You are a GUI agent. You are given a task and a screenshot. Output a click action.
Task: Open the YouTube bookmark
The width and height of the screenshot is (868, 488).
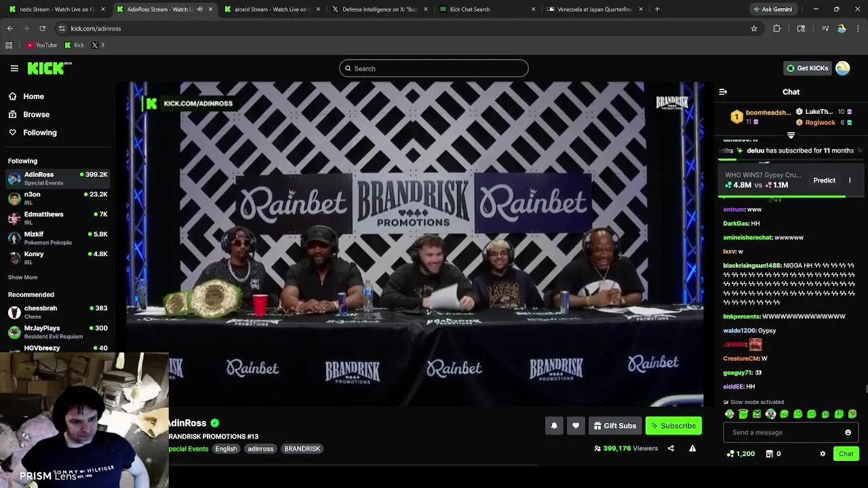41,45
